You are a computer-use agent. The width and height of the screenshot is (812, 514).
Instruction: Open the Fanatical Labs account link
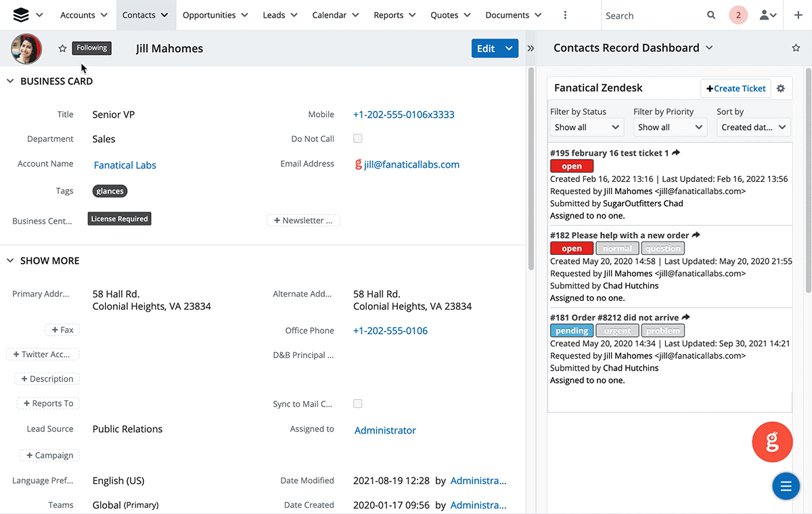click(x=125, y=165)
